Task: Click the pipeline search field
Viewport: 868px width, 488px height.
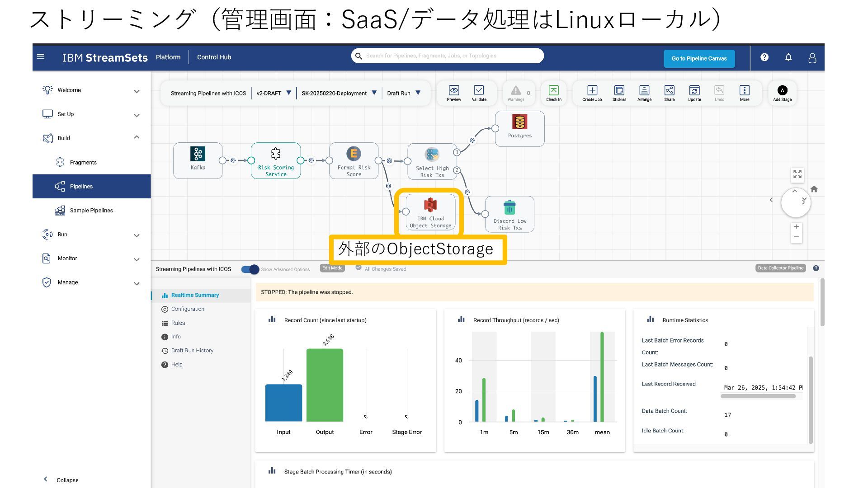Action: (448, 56)
